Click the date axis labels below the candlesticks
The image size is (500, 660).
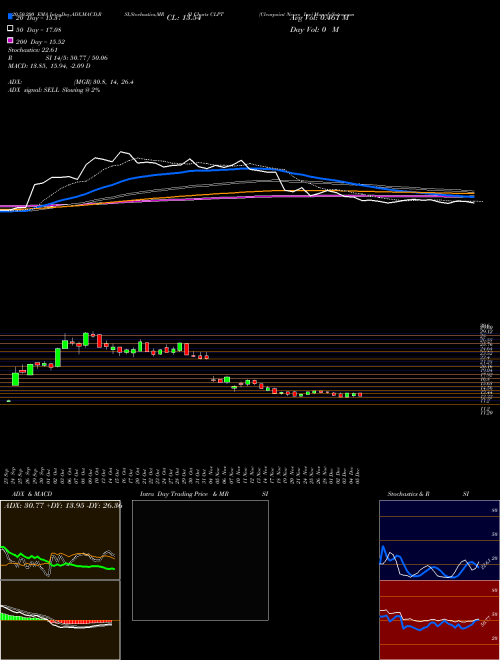[x=184, y=475]
